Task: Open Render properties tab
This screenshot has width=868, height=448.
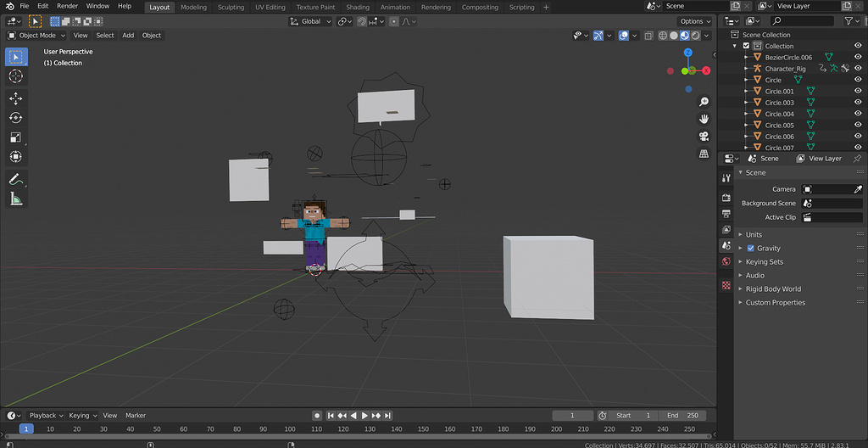Action: coord(726,198)
